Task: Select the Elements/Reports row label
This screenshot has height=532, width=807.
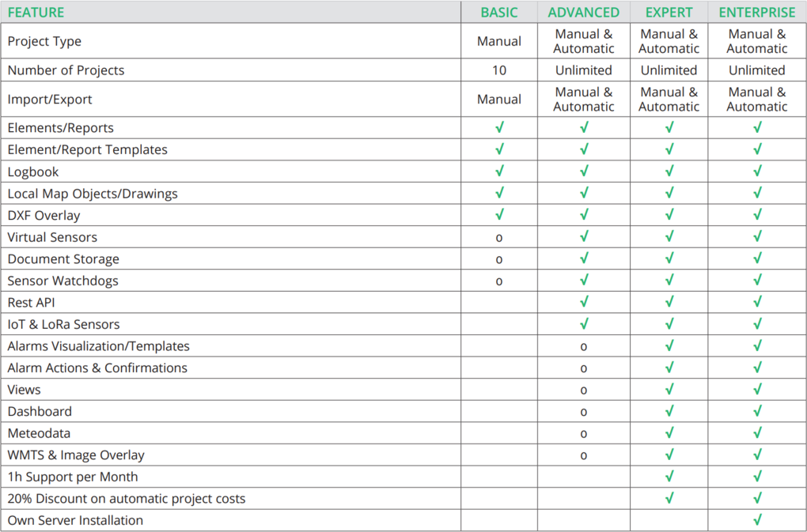Action: (x=60, y=128)
